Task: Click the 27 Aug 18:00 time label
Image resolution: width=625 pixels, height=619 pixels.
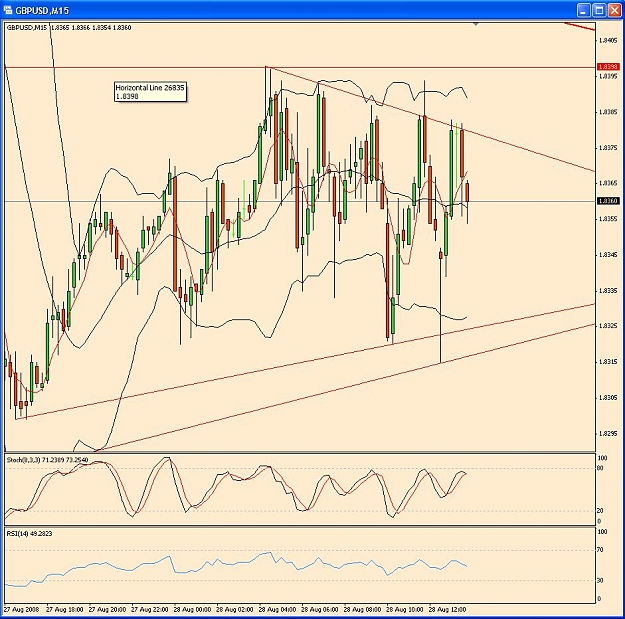Action: point(65,609)
